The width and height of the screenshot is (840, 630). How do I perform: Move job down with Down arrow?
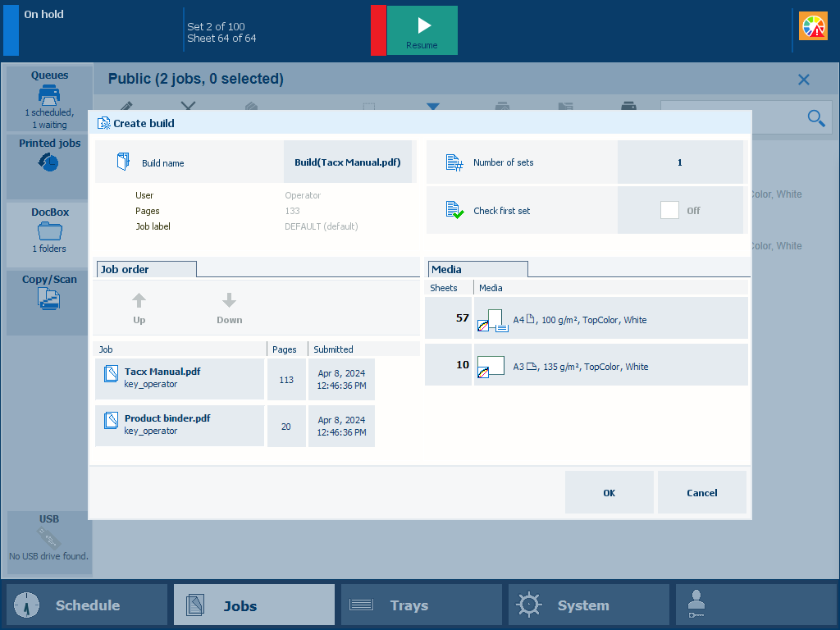click(x=230, y=308)
